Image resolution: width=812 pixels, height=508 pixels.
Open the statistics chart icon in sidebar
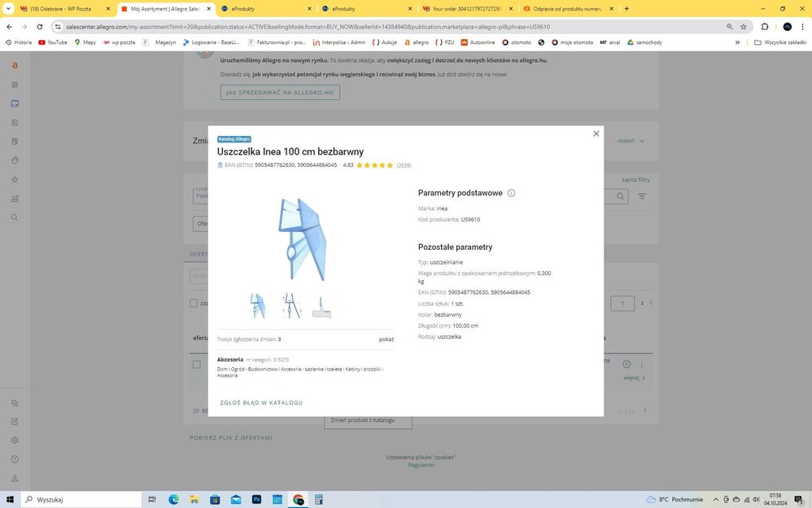point(15,199)
